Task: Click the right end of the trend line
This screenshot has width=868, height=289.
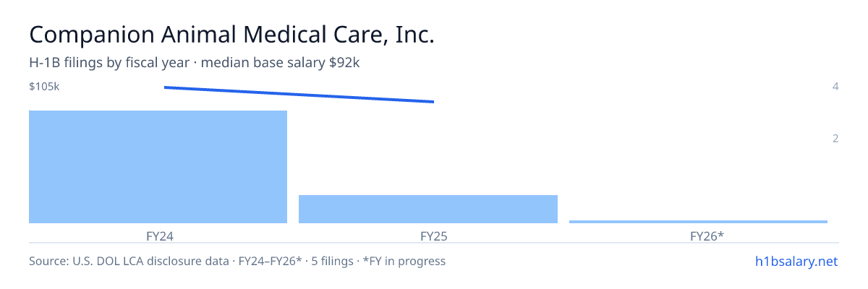Action: [x=433, y=102]
